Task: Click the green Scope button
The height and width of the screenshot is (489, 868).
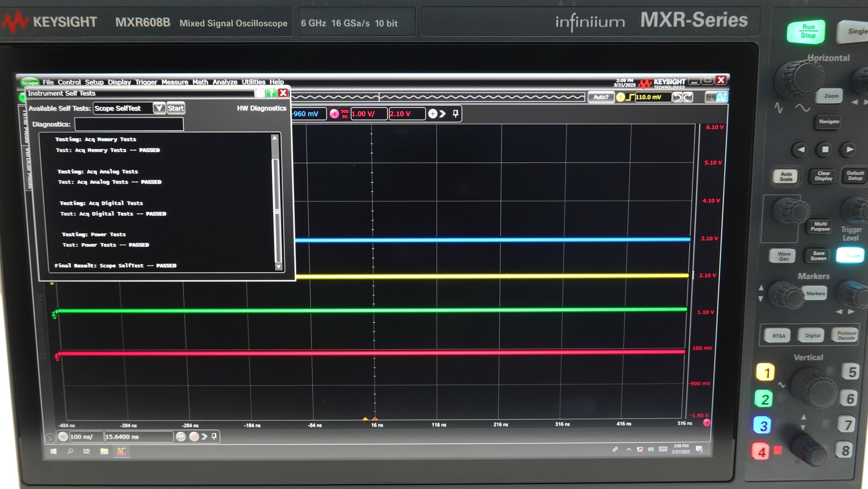Action: point(30,82)
